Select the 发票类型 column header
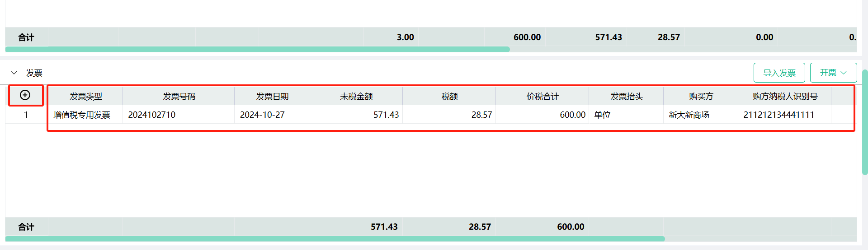 click(85, 96)
